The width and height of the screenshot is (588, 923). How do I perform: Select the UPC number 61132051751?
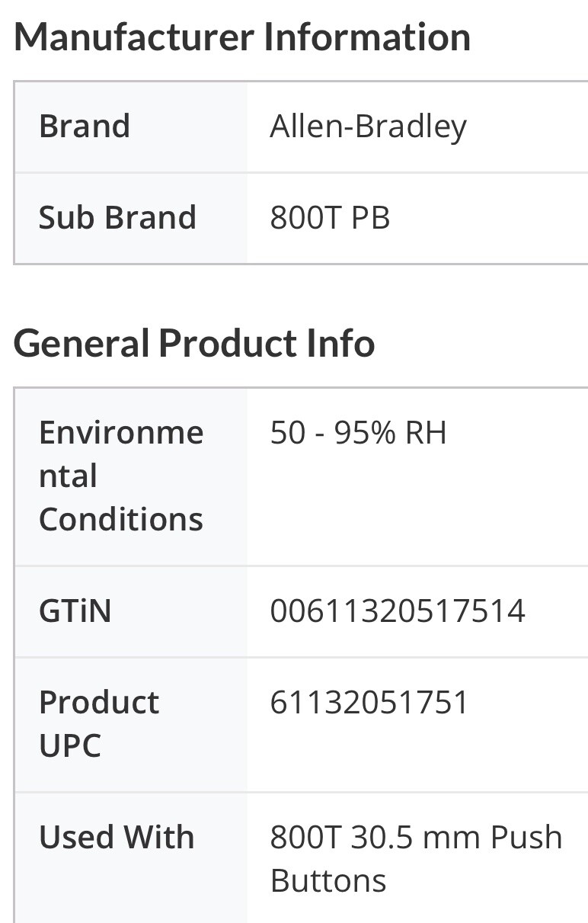[369, 702]
